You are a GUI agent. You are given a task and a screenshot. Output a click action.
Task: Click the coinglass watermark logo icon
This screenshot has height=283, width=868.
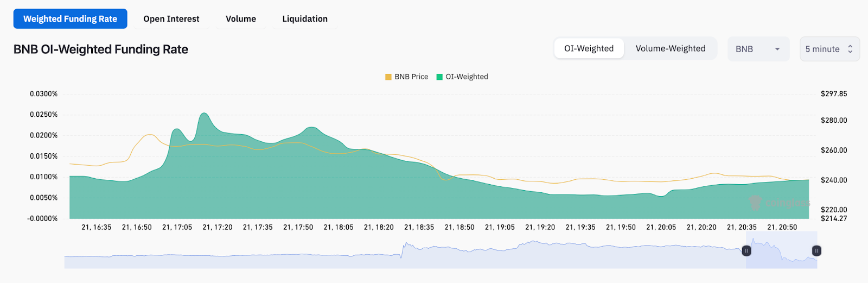click(x=755, y=203)
